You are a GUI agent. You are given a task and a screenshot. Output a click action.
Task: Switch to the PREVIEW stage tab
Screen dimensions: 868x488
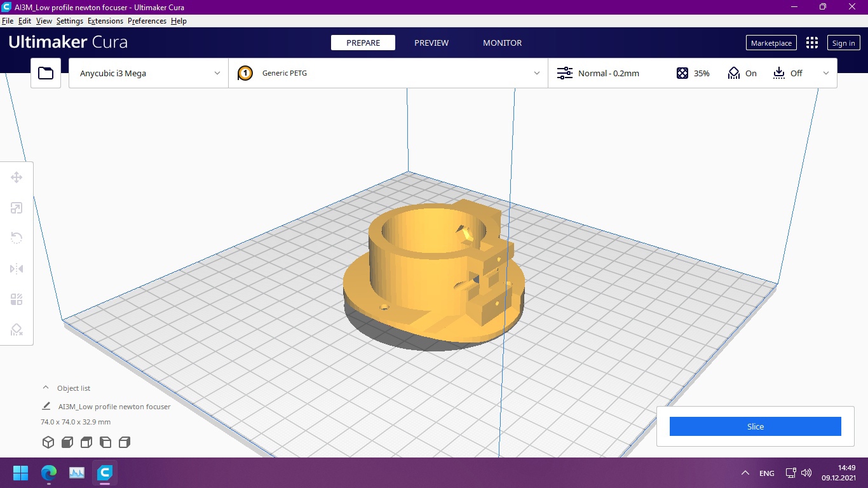pyautogui.click(x=431, y=43)
